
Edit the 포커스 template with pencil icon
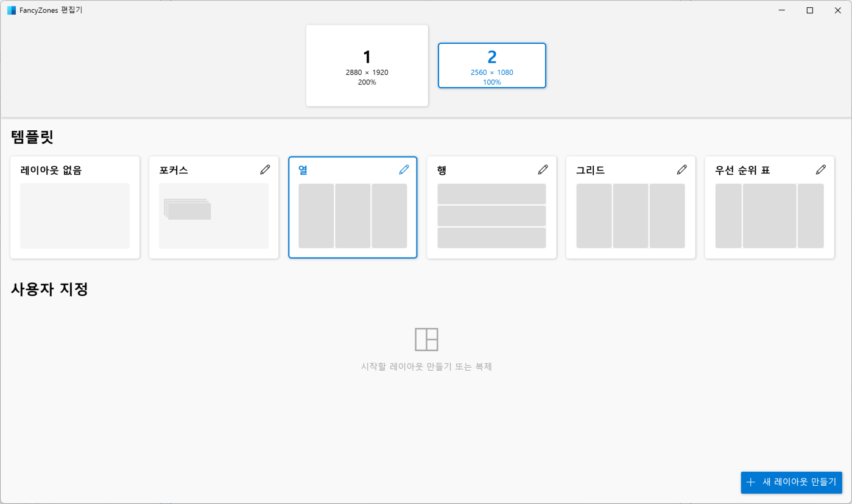tap(265, 170)
